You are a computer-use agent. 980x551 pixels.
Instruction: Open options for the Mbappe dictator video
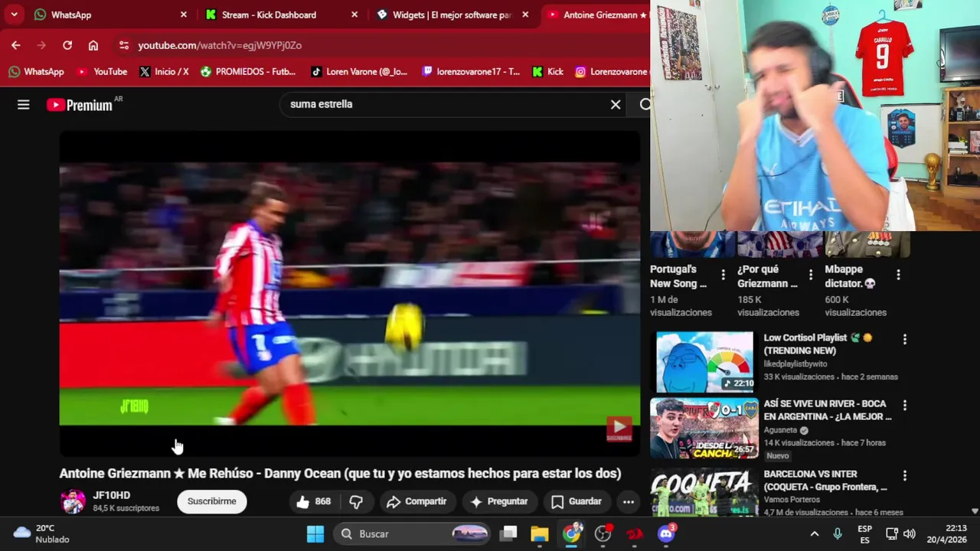pos(898,274)
